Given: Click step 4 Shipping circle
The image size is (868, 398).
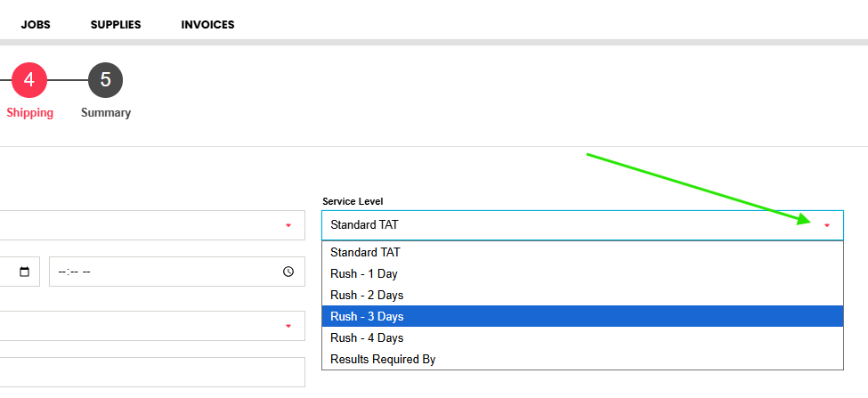Looking at the screenshot, I should (x=29, y=80).
